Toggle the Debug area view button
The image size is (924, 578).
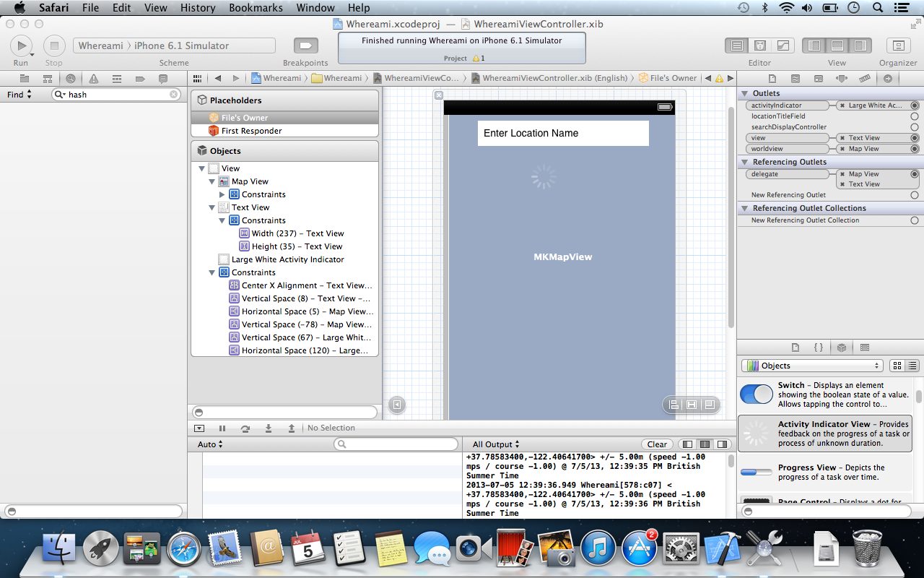pos(837,46)
